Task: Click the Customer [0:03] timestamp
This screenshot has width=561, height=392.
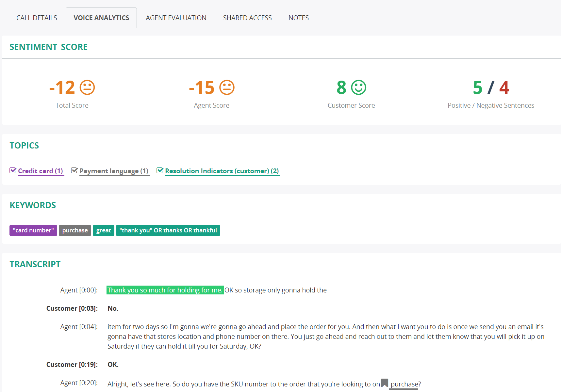Action: pos(72,308)
